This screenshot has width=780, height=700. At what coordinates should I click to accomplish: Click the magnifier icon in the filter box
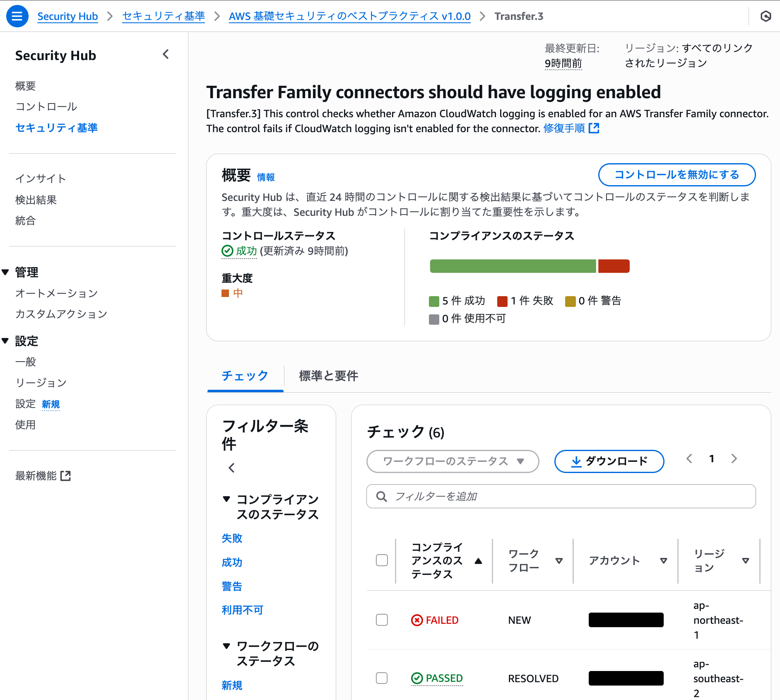pos(382,496)
